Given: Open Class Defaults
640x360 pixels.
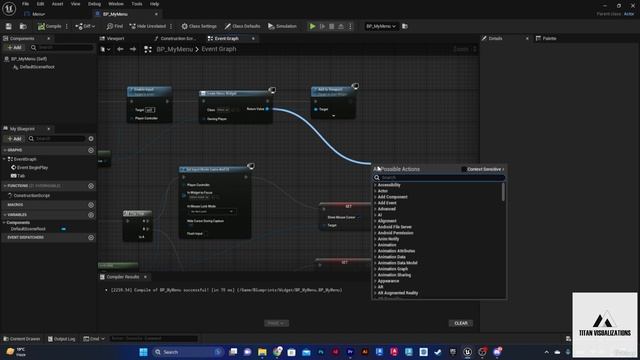Looking at the screenshot, I should tap(242, 26).
